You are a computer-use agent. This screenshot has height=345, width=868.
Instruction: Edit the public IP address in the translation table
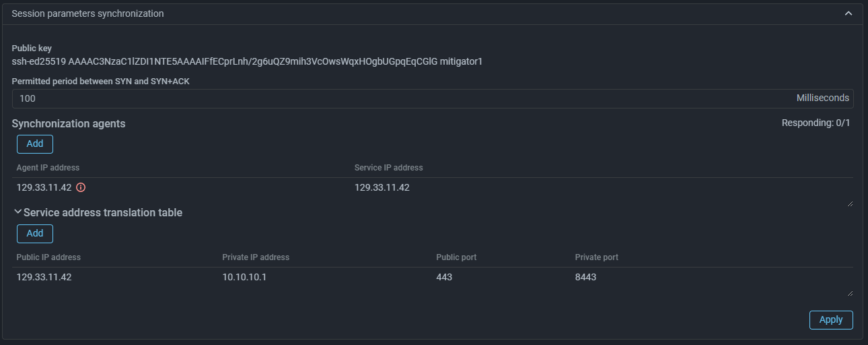(x=44, y=276)
